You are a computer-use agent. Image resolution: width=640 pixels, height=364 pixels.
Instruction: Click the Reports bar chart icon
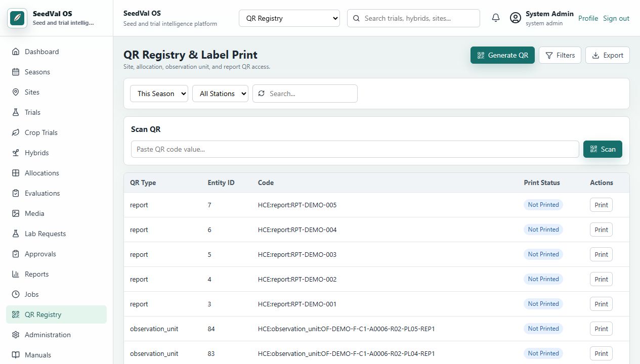tap(16, 274)
